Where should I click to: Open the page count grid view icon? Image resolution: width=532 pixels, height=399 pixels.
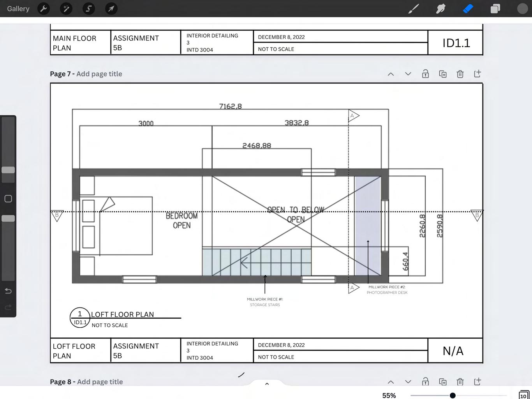(x=524, y=395)
